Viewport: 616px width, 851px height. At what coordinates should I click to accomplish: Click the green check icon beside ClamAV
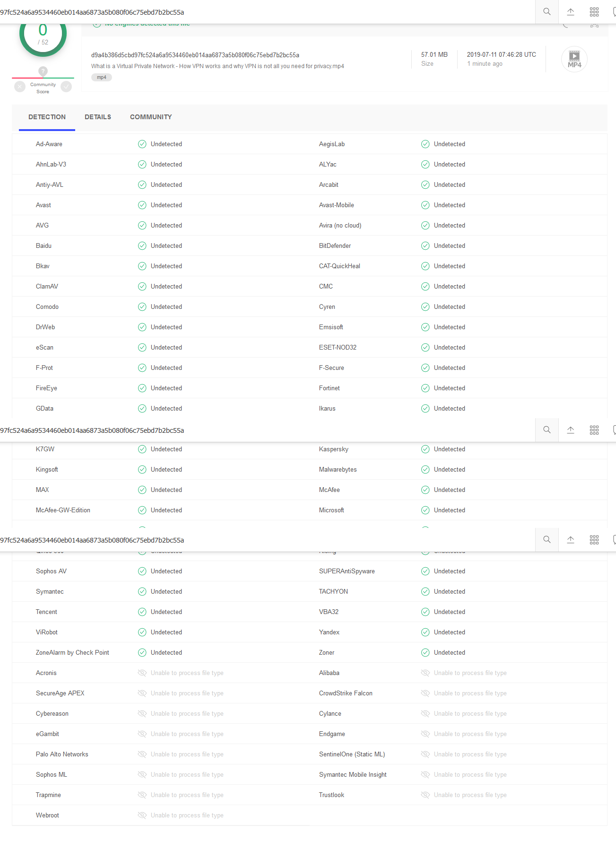tap(142, 287)
